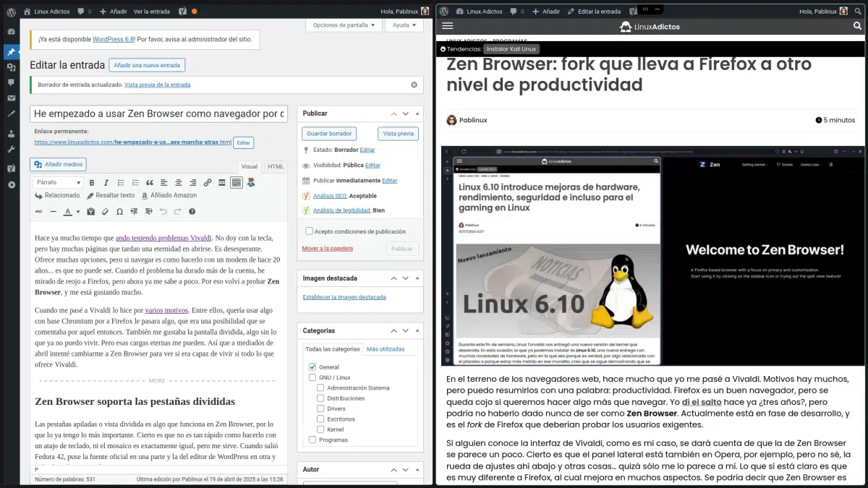Image resolution: width=868 pixels, height=488 pixels.
Task: Open the Comments icon in the sidebar
Action: 11,82
